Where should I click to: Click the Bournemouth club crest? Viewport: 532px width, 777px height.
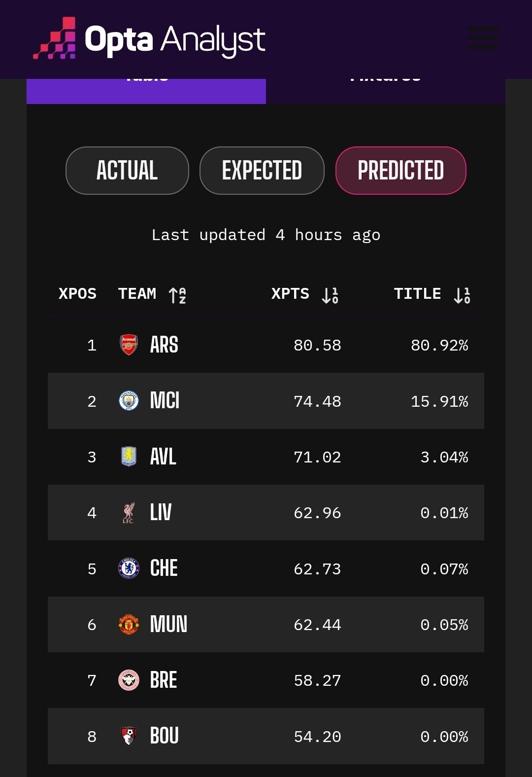click(x=129, y=736)
